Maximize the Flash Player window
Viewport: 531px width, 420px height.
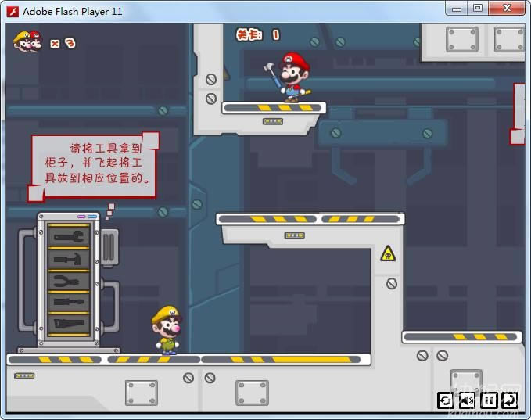(x=478, y=9)
